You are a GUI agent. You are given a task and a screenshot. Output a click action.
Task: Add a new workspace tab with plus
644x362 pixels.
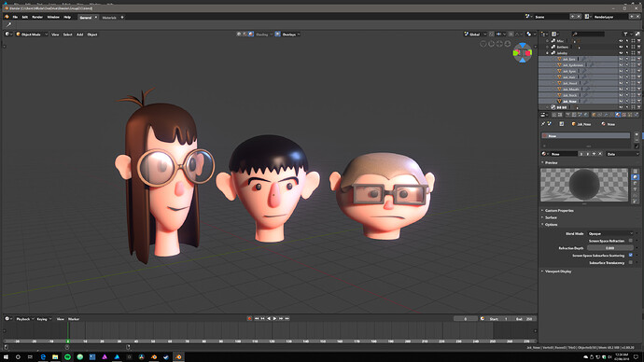click(122, 17)
